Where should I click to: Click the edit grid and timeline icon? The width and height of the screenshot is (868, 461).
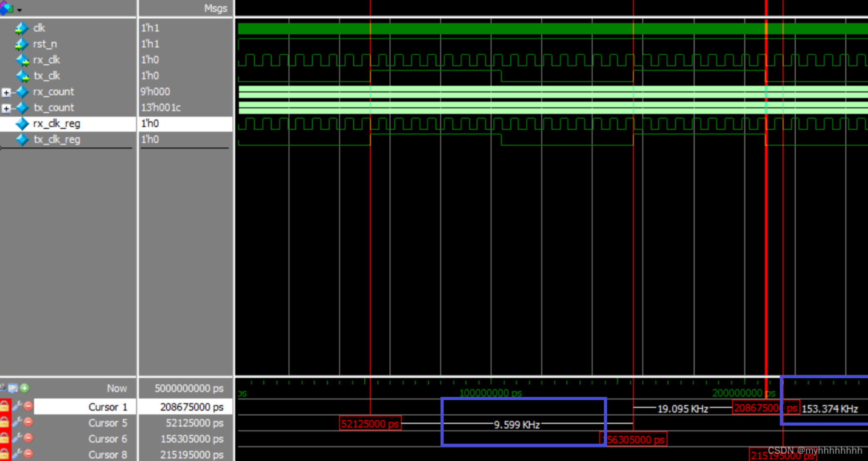(x=13, y=388)
